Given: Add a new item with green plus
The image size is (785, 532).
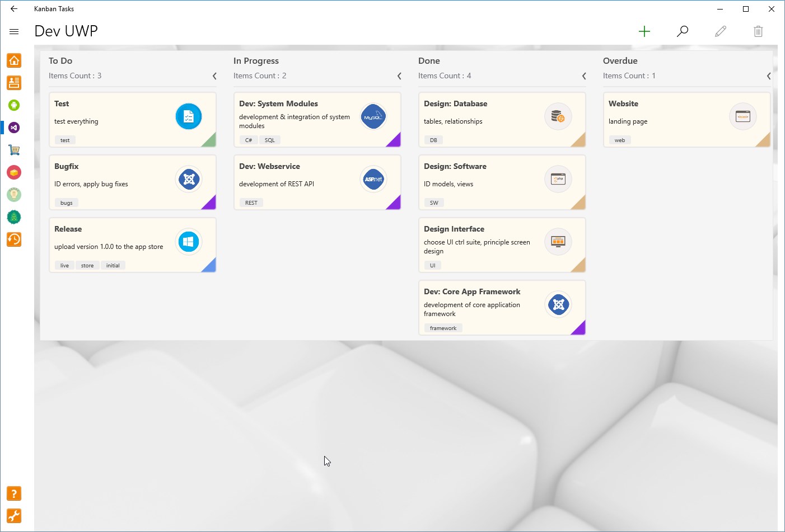Looking at the screenshot, I should (x=644, y=31).
